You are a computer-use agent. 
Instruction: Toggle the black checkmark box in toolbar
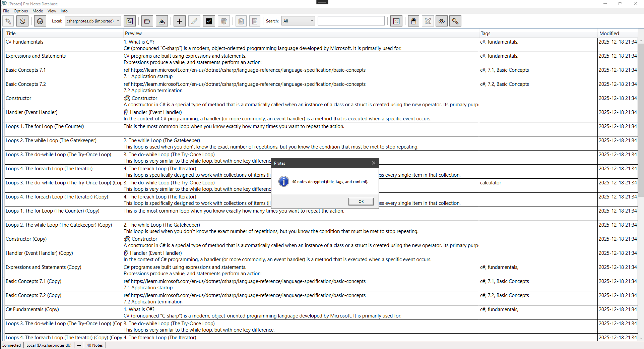tap(209, 21)
